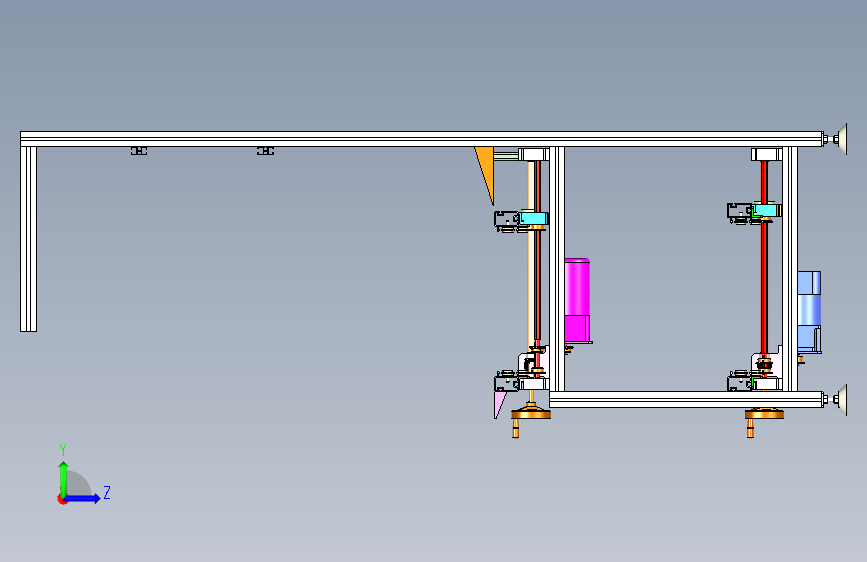
Task: Select the cyan slider block on right screw
Action: [767, 210]
